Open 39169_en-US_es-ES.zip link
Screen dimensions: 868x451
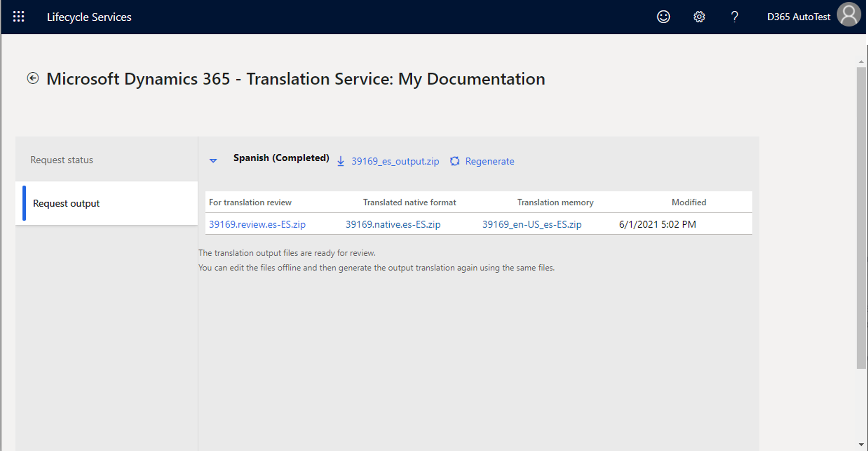pos(532,224)
